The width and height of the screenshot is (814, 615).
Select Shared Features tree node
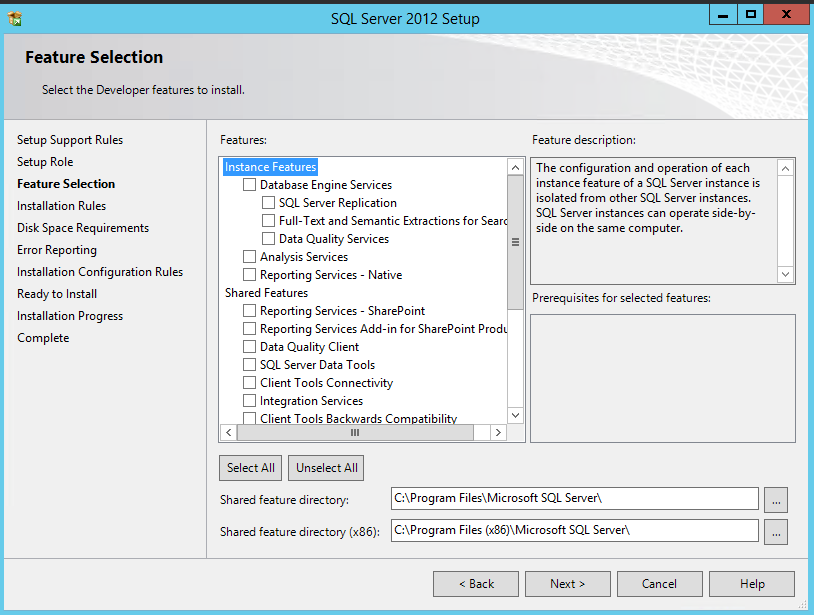pyautogui.click(x=266, y=293)
